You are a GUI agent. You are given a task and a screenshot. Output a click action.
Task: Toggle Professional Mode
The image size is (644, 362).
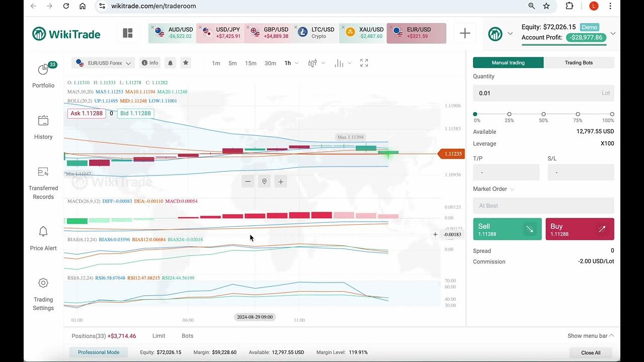[99, 352]
